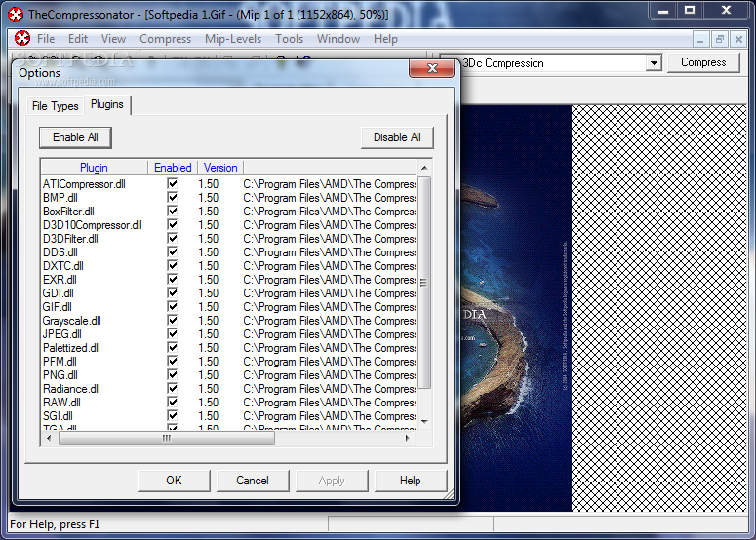This screenshot has height=540, width=756.
Task: Click the horizontal scrollbar right arrow
Action: (x=408, y=438)
